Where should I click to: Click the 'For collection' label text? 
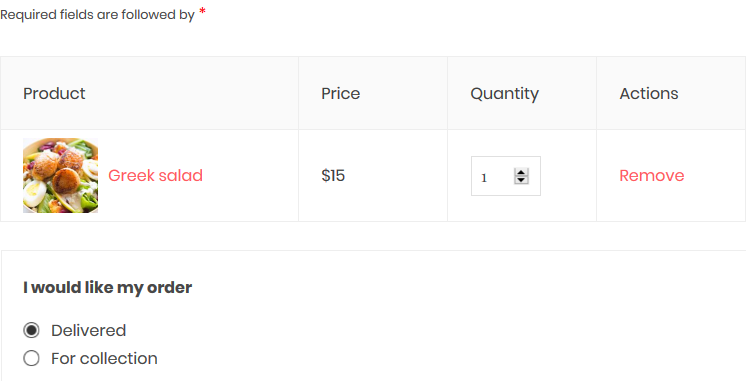pos(104,358)
